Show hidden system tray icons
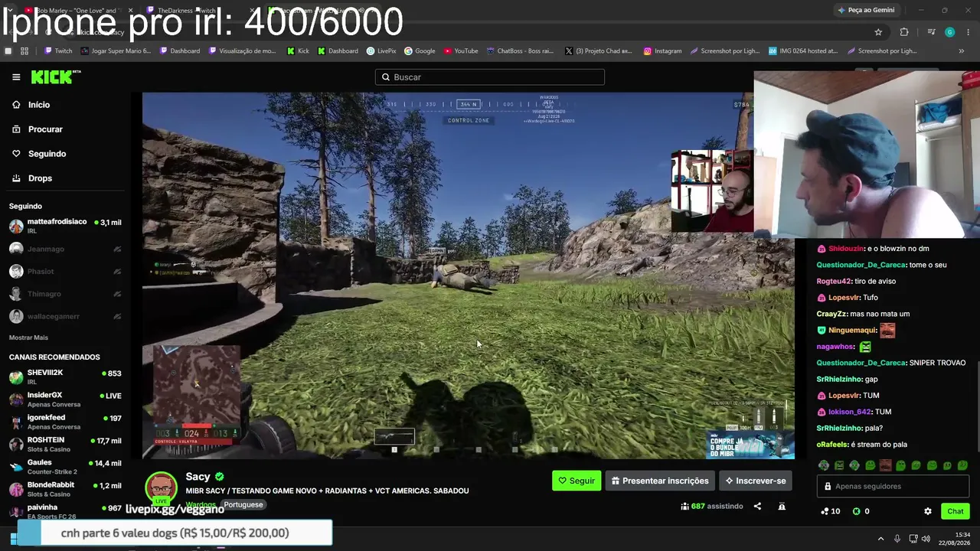Screen dimensions: 980x551 point(880,539)
